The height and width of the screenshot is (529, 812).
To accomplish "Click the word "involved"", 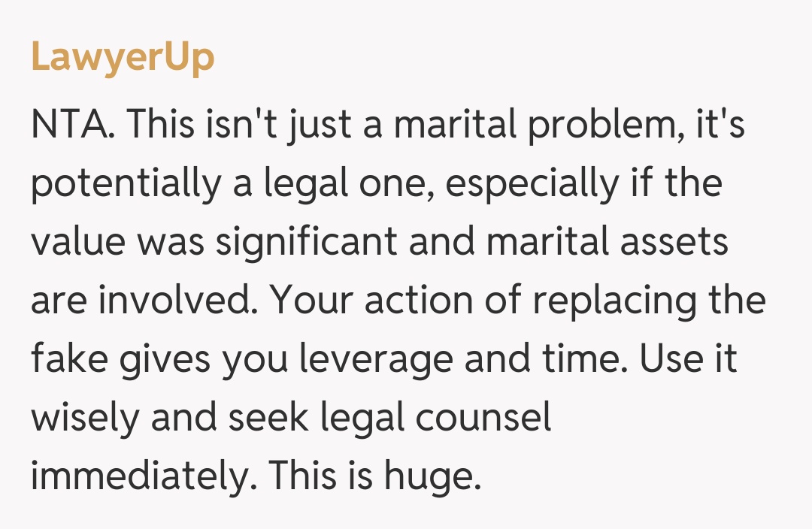I will 177,301.
